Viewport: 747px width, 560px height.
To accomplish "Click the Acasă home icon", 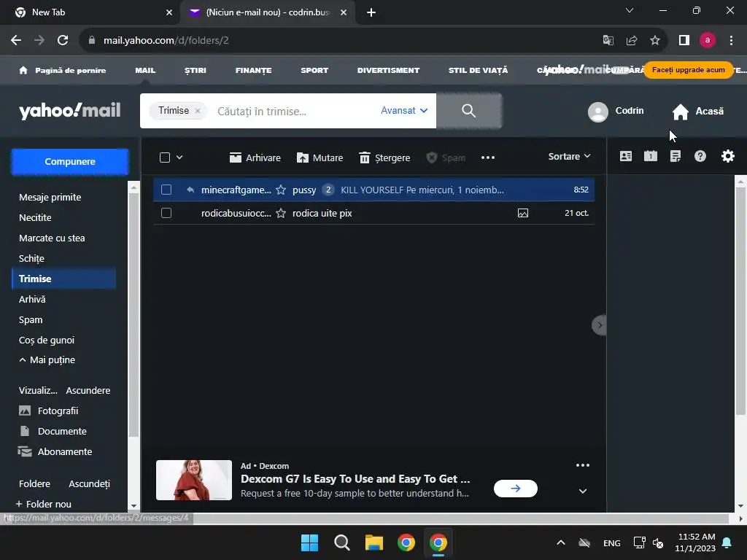I will click(x=681, y=112).
